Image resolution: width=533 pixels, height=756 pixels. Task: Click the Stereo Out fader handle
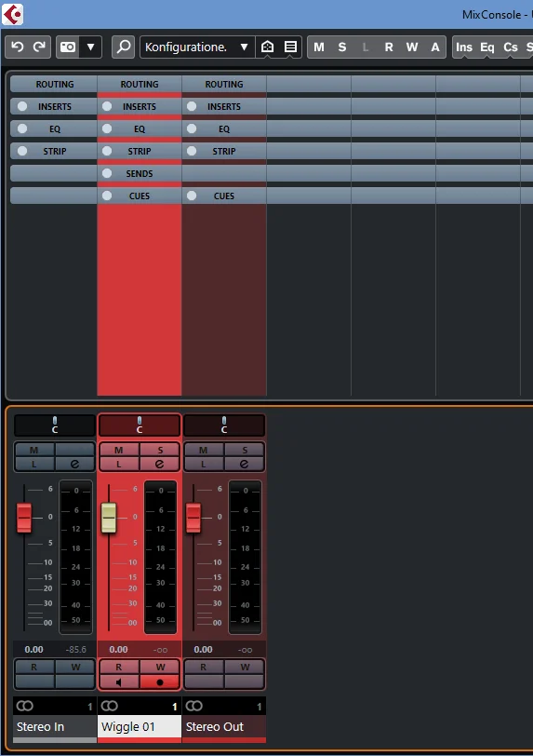[x=193, y=518]
